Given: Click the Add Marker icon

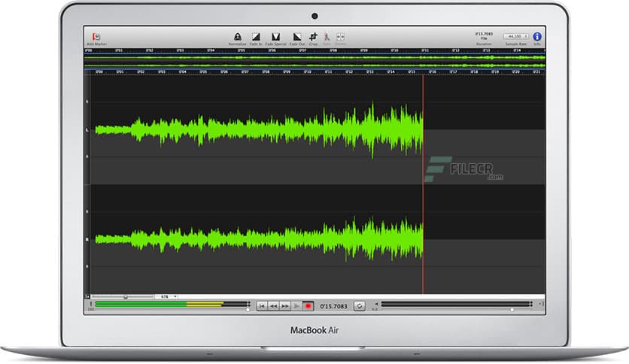Looking at the screenshot, I should [x=96, y=37].
